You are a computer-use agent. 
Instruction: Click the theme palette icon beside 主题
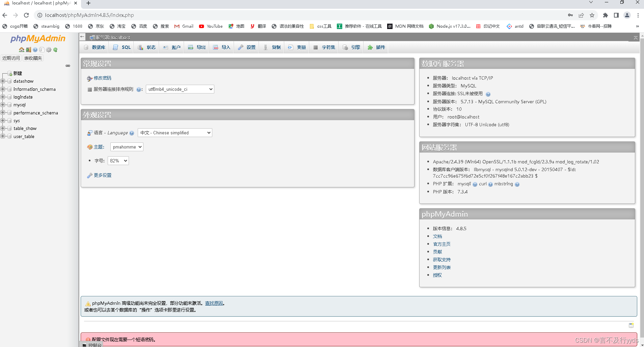[x=89, y=147]
